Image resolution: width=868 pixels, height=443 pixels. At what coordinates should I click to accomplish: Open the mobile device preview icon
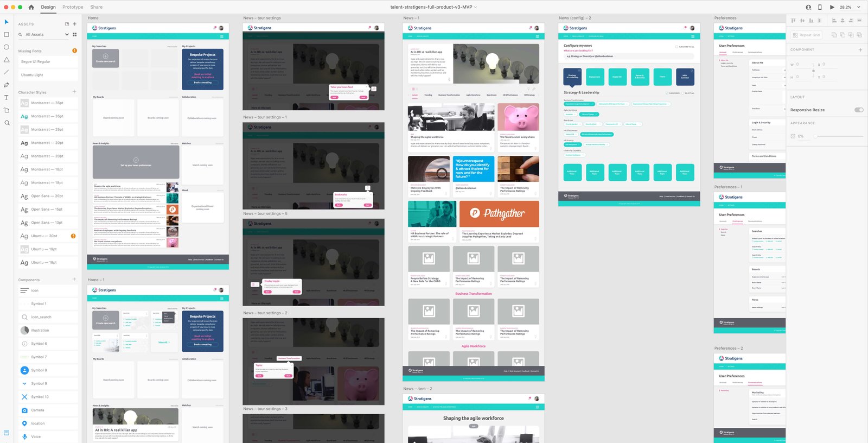(x=820, y=7)
